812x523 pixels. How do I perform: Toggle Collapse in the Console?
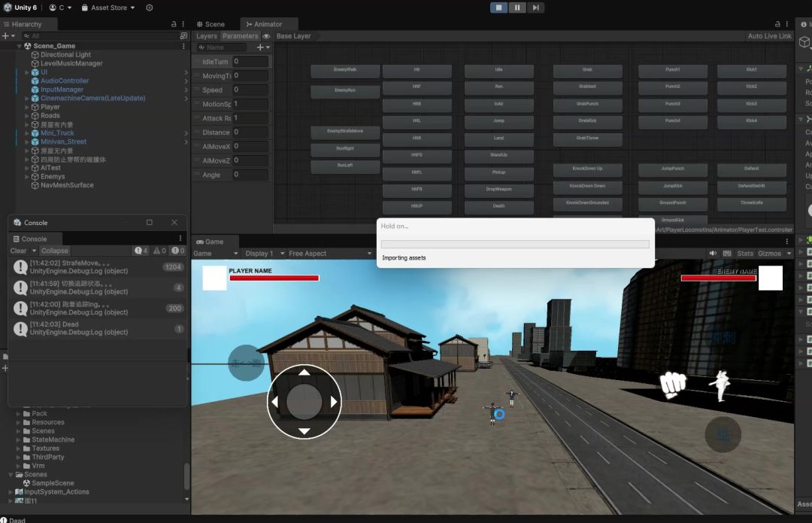pyautogui.click(x=55, y=251)
